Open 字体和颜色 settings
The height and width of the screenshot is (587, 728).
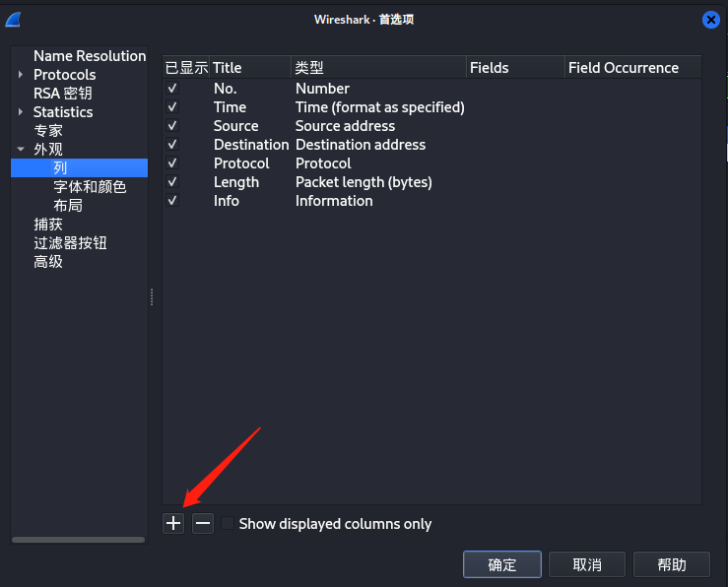(90, 186)
